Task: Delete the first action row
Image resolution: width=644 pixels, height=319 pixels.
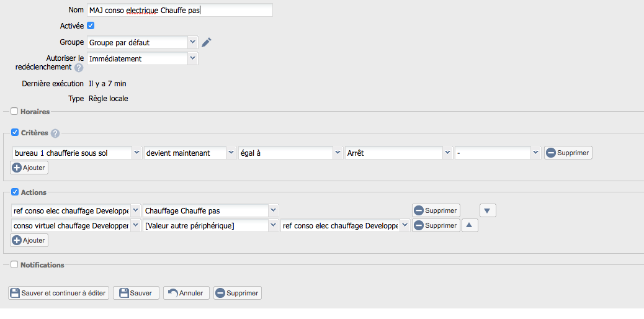Action: 436,210
